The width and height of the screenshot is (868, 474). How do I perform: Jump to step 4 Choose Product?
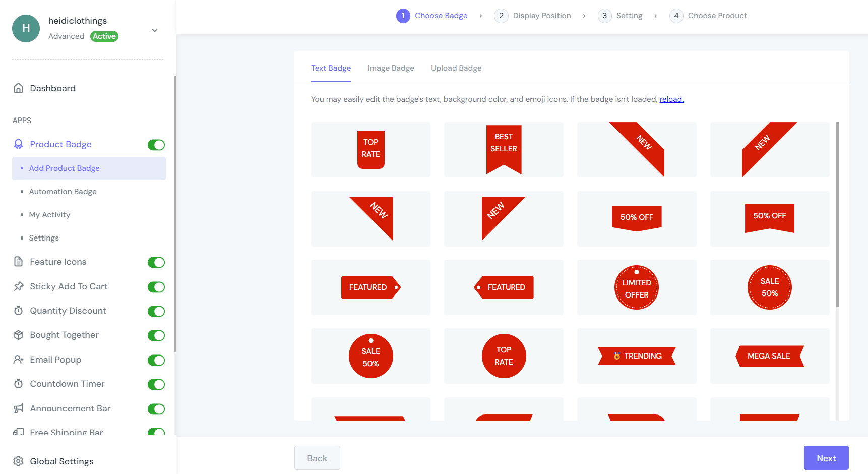709,16
